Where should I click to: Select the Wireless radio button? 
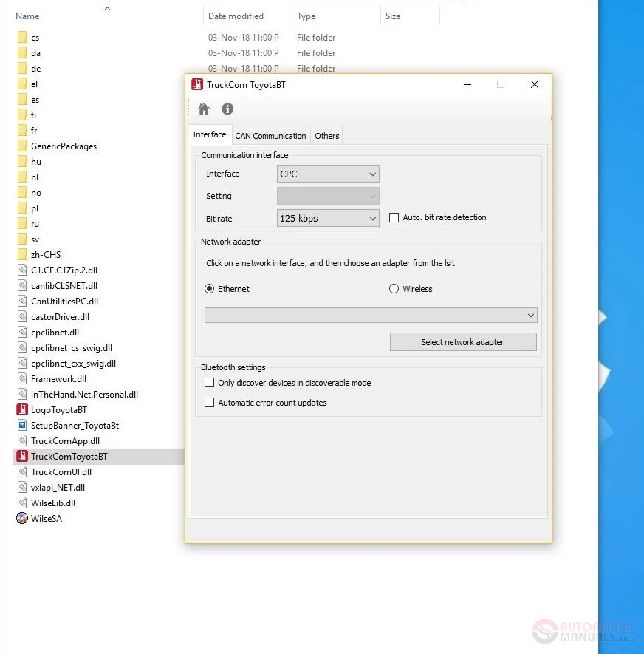pos(394,289)
